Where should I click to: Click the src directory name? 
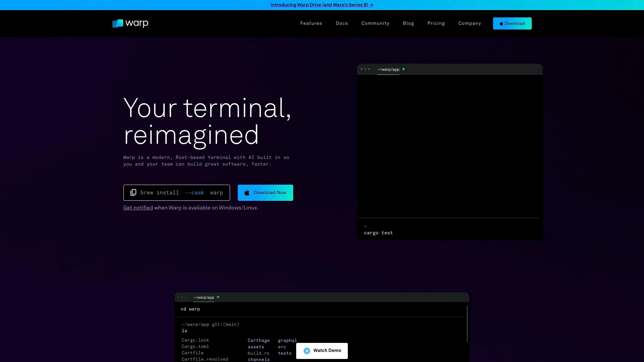click(282, 347)
